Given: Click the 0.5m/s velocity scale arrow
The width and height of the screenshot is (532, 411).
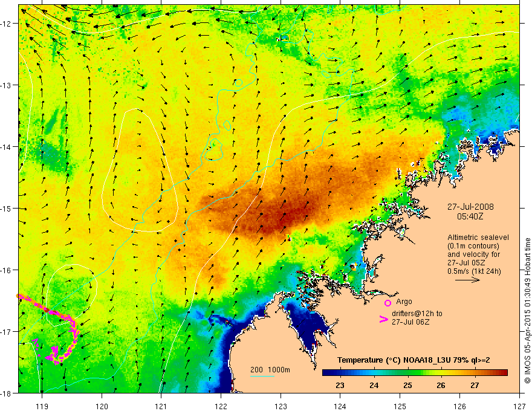Looking at the screenshot, I should [x=467, y=280].
